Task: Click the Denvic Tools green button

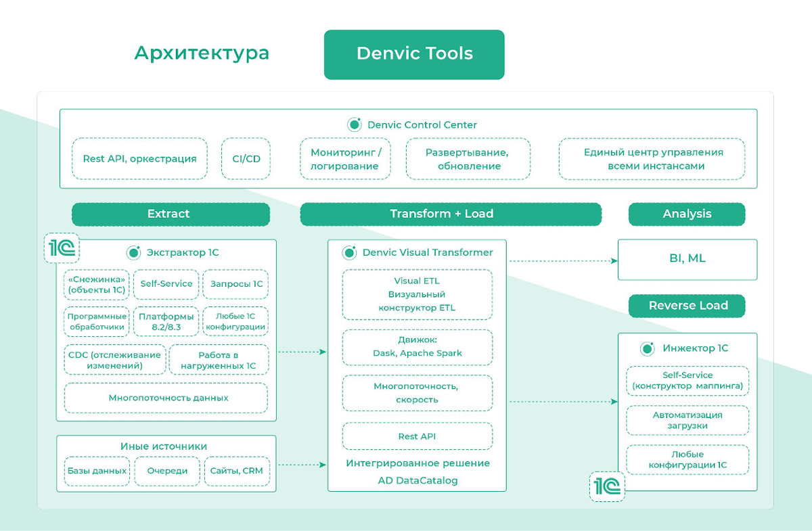Action: [414, 54]
